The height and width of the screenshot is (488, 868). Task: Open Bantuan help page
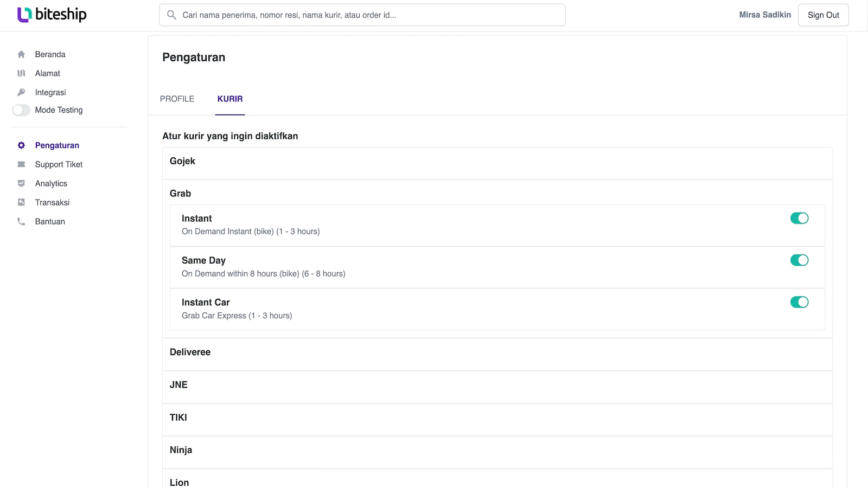pyautogui.click(x=50, y=221)
